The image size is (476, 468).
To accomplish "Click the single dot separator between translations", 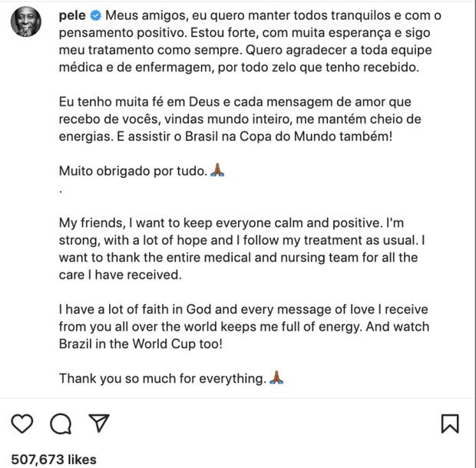I will coord(61,188).
